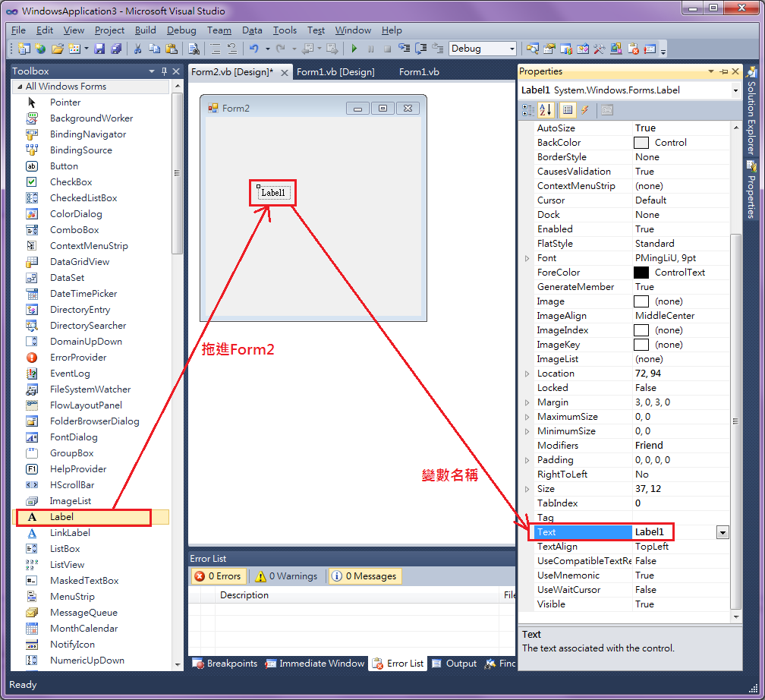This screenshot has width=765, height=700.
Task: Toggle the 0 Errors filter in Error List
Action: (x=218, y=575)
